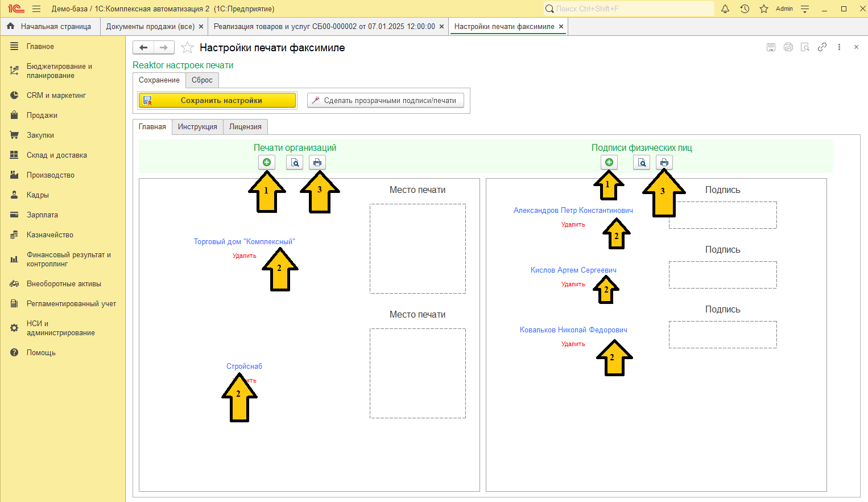868x502 pixels.
Task: Add a new organization stamp with the green plus
Action: [x=267, y=162]
